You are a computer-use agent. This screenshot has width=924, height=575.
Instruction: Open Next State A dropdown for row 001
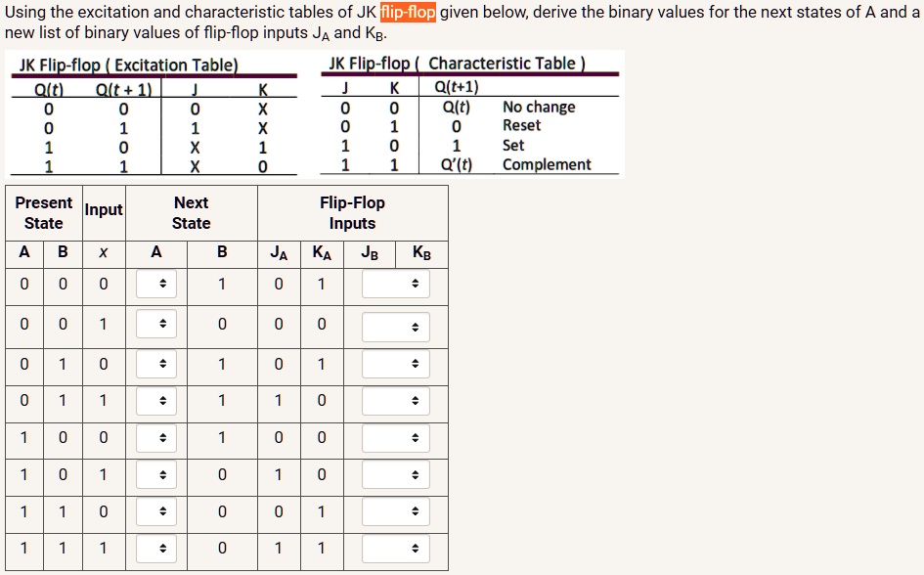tap(156, 324)
